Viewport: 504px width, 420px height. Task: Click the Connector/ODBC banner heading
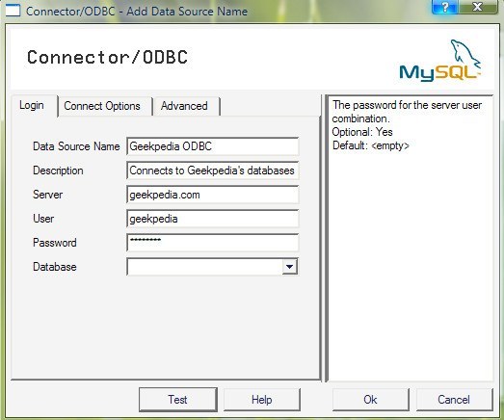(x=107, y=57)
